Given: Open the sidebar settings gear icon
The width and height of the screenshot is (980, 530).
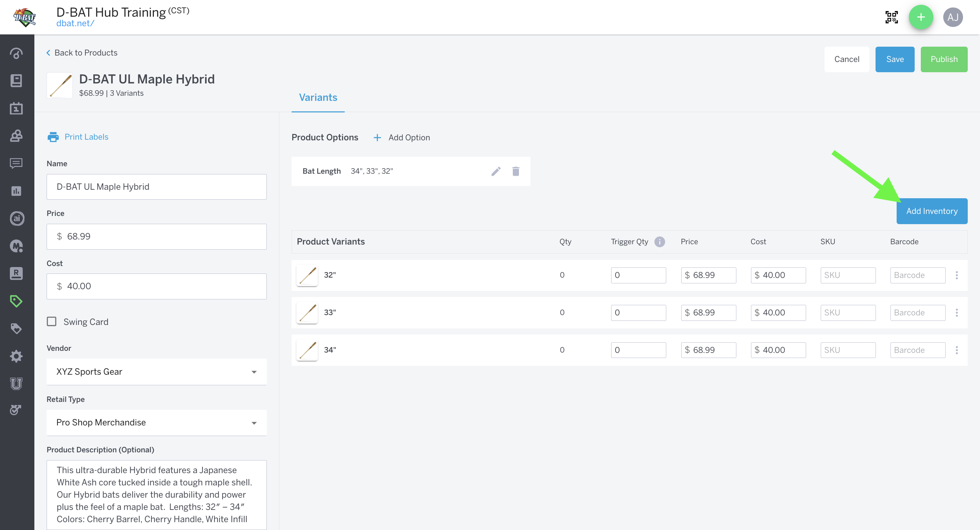Looking at the screenshot, I should [x=16, y=356].
